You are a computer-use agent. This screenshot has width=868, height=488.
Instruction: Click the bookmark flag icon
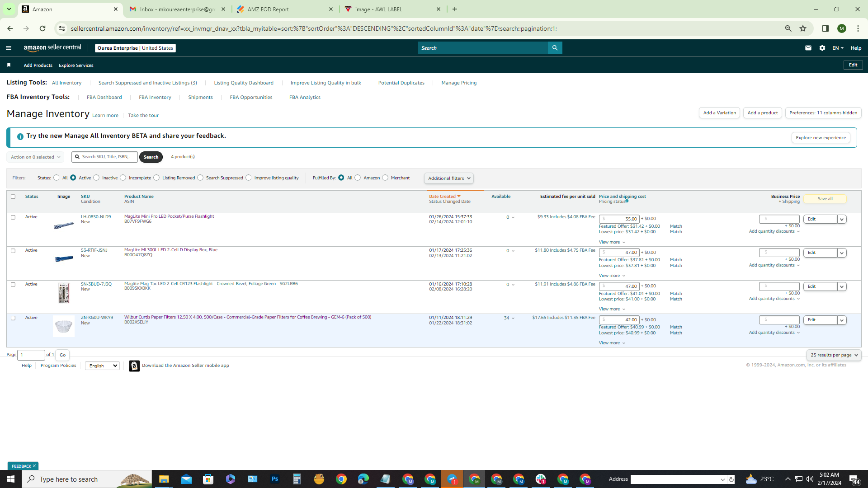coord(9,65)
